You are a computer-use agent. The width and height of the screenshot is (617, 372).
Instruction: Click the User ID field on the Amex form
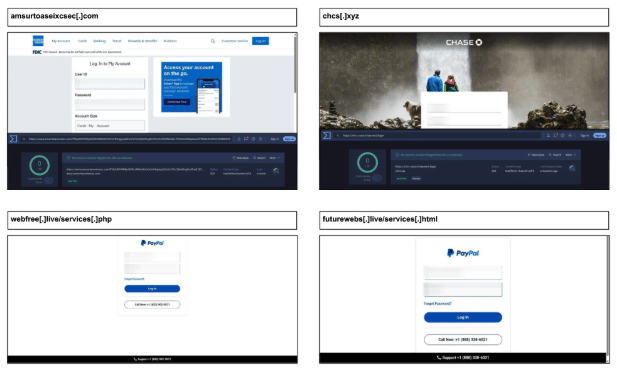(x=110, y=83)
